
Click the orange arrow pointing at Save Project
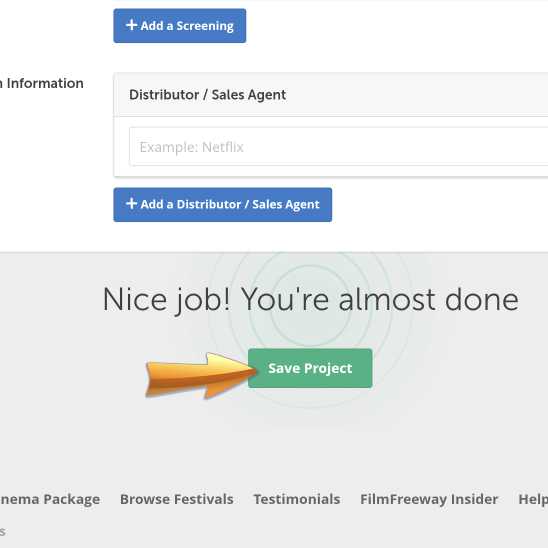201,375
